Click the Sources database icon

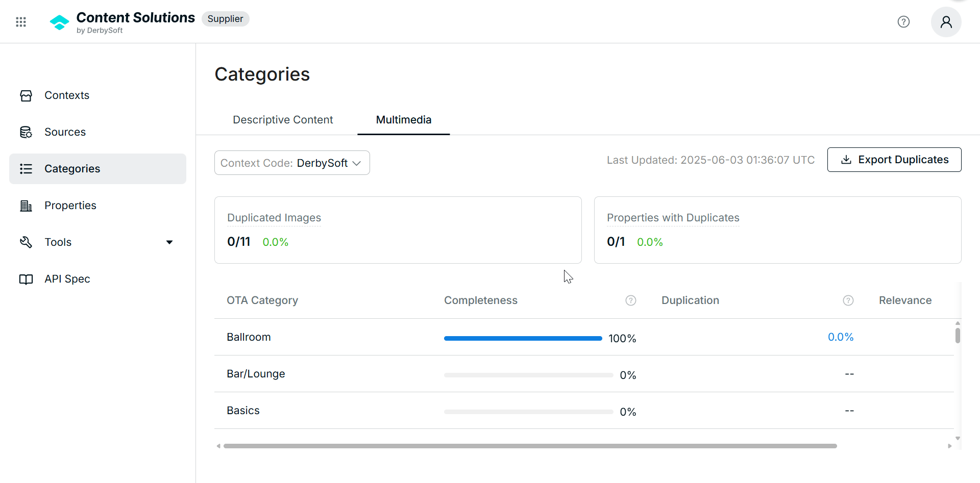pyautogui.click(x=26, y=132)
